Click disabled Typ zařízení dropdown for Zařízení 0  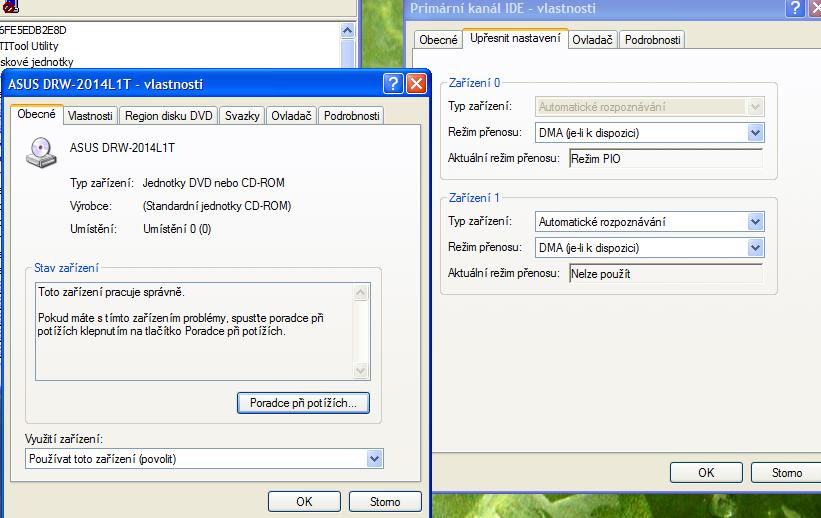tap(649, 107)
